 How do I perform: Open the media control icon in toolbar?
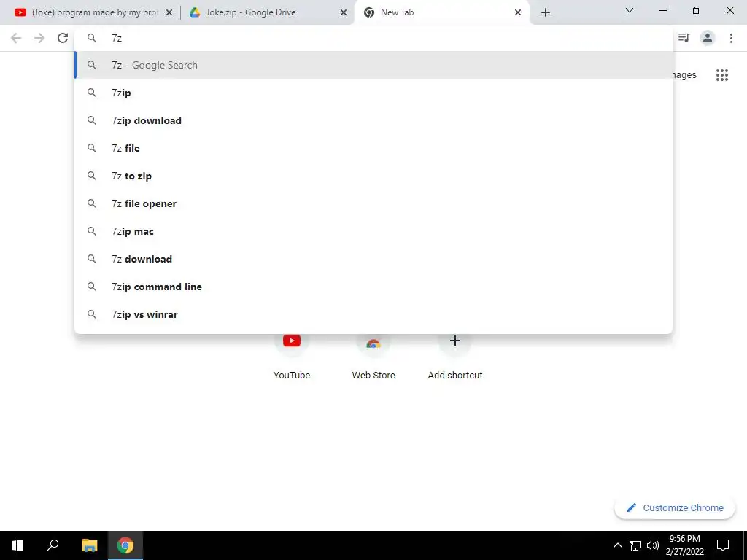click(x=684, y=38)
